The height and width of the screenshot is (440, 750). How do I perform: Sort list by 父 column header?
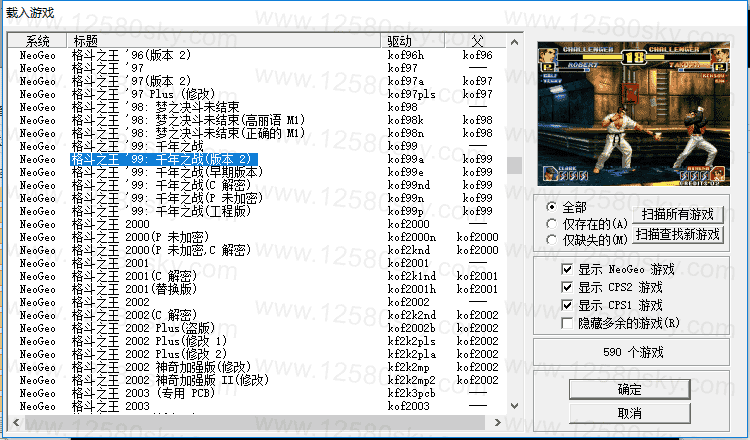[x=476, y=41]
